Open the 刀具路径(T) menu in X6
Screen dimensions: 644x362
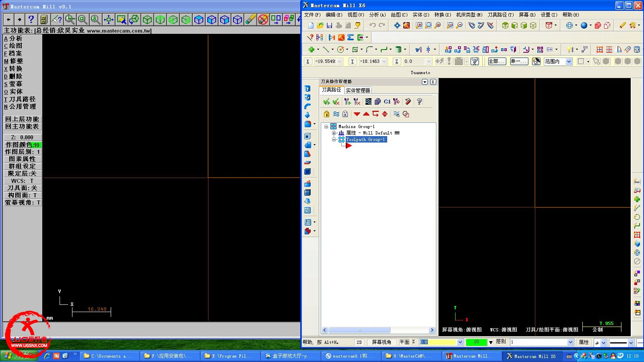(x=501, y=14)
